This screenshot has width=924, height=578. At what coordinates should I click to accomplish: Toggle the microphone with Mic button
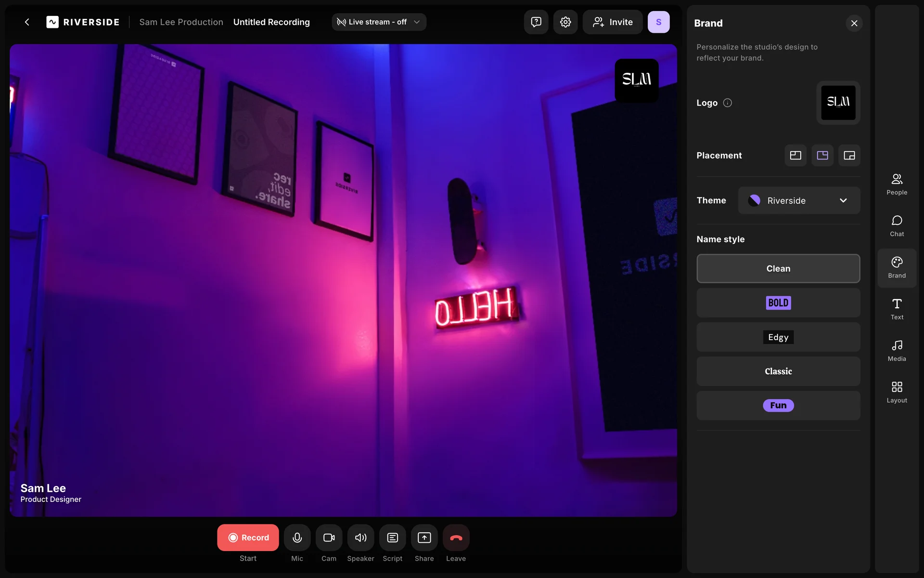coord(297,538)
